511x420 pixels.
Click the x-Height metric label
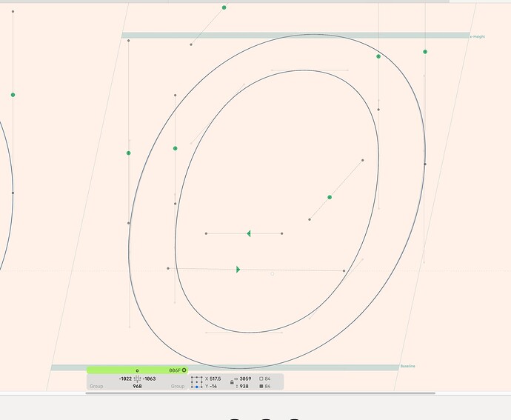pos(478,36)
